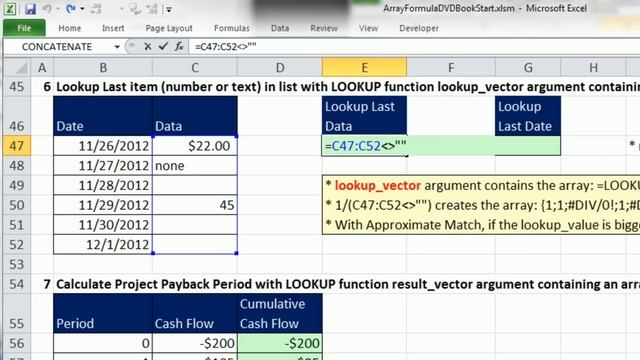
Task: Click the 'Cumulative Cash Flow' header cell
Action: (280, 313)
